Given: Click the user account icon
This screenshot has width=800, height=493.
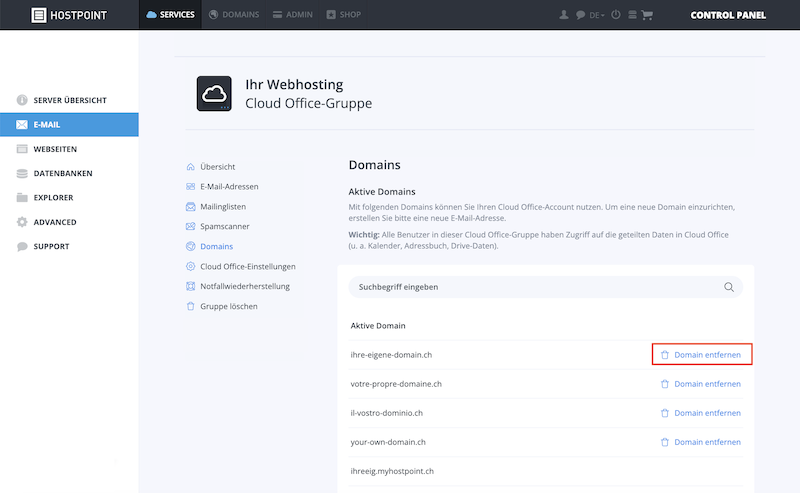Looking at the screenshot, I should [x=564, y=15].
